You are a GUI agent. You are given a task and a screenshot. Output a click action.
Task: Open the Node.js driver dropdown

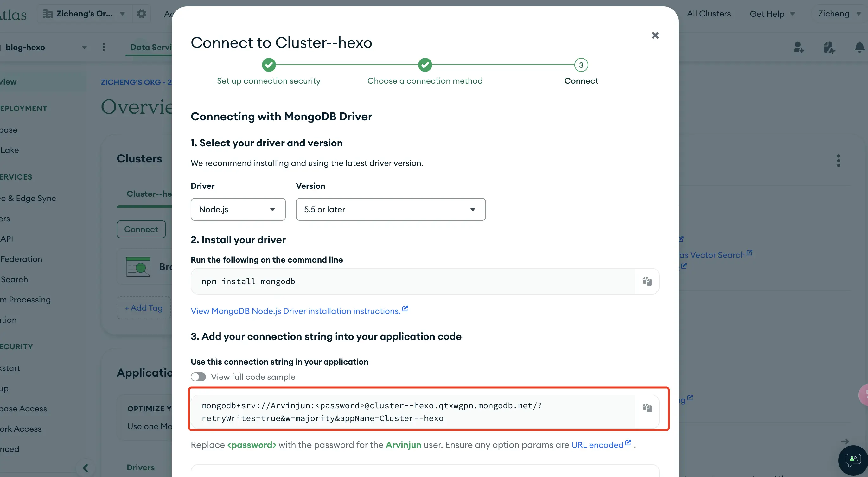(238, 209)
